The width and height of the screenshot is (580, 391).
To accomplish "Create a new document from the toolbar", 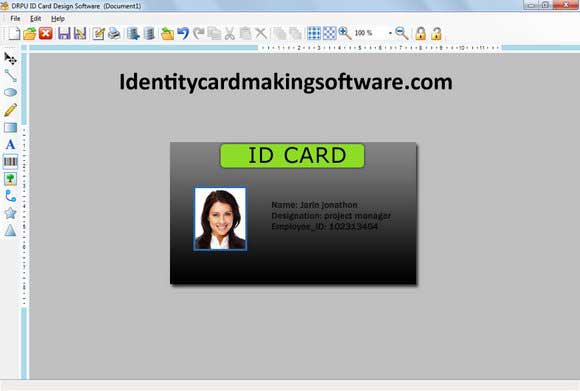I will tap(14, 33).
